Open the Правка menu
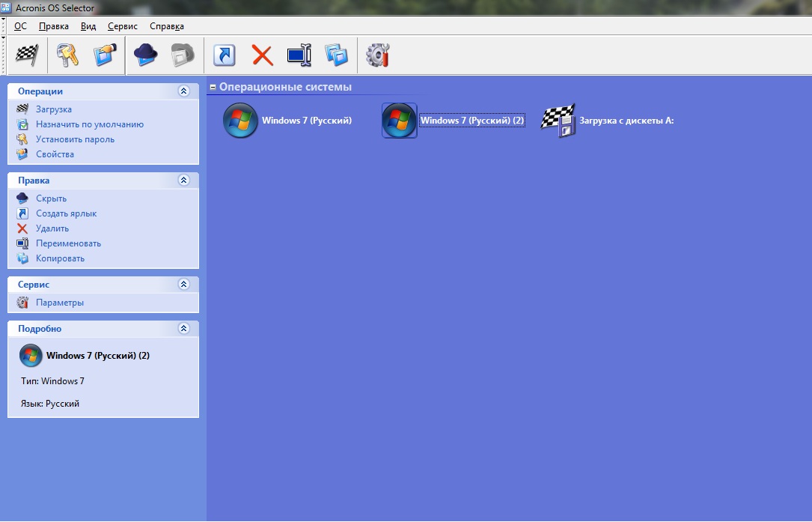Viewport: 812px width, 522px height. pos(53,26)
